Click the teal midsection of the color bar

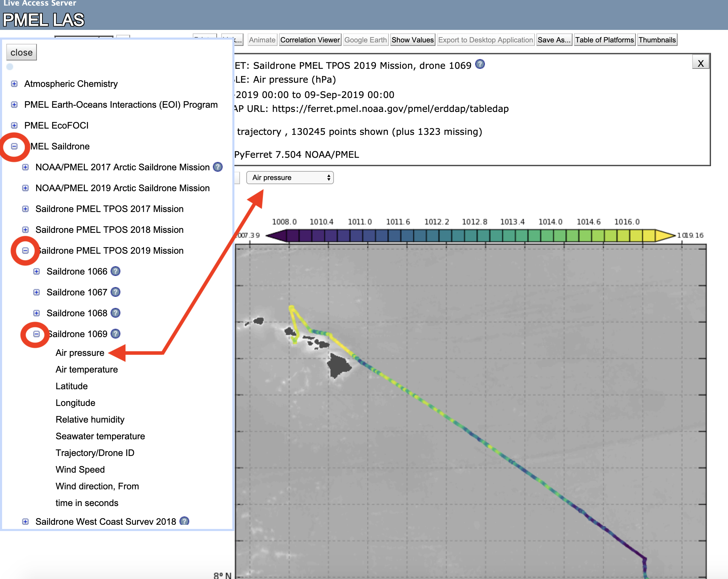coord(471,235)
